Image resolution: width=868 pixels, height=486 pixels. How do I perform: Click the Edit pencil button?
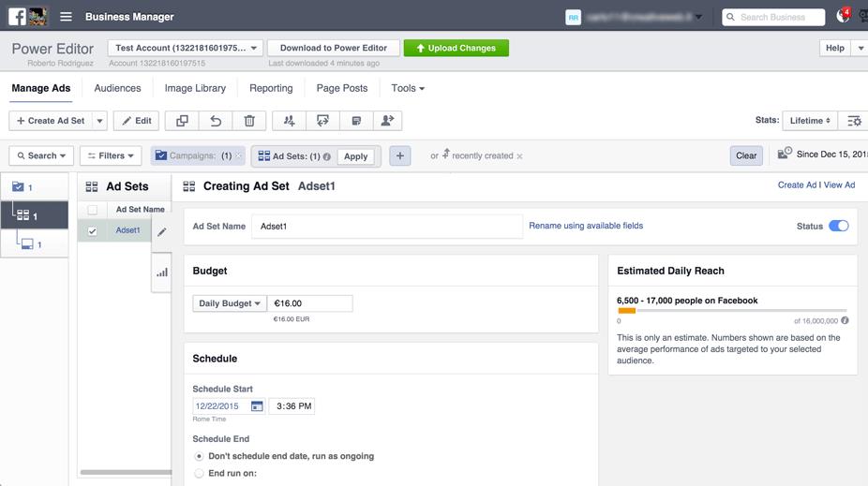(x=136, y=121)
